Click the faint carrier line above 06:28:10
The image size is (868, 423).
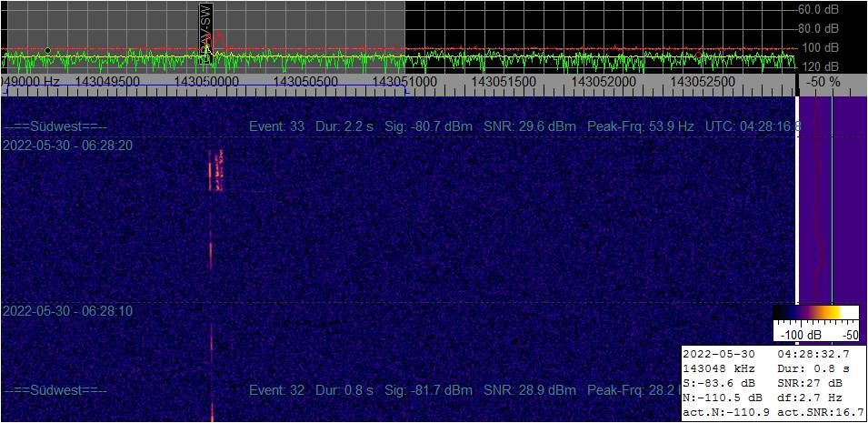pos(211,255)
